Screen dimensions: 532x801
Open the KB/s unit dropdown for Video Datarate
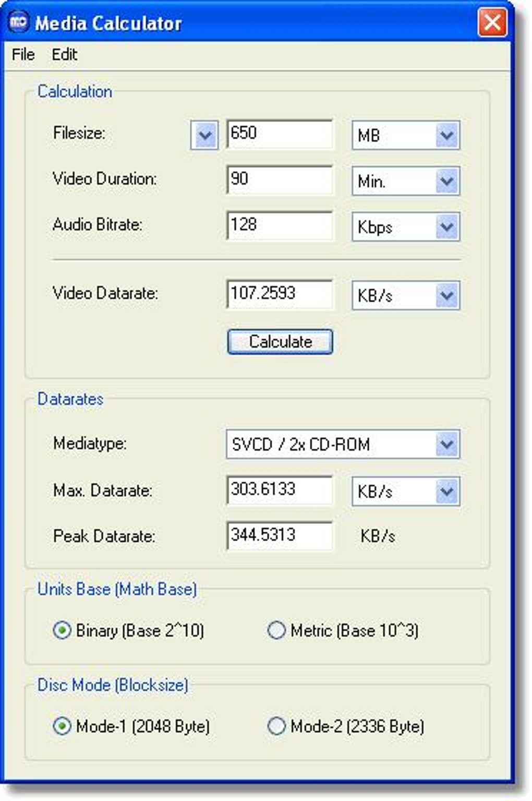(446, 295)
